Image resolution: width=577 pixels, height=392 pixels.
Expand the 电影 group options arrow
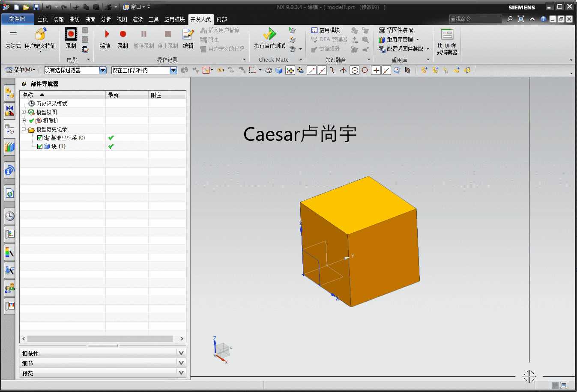(x=88, y=59)
